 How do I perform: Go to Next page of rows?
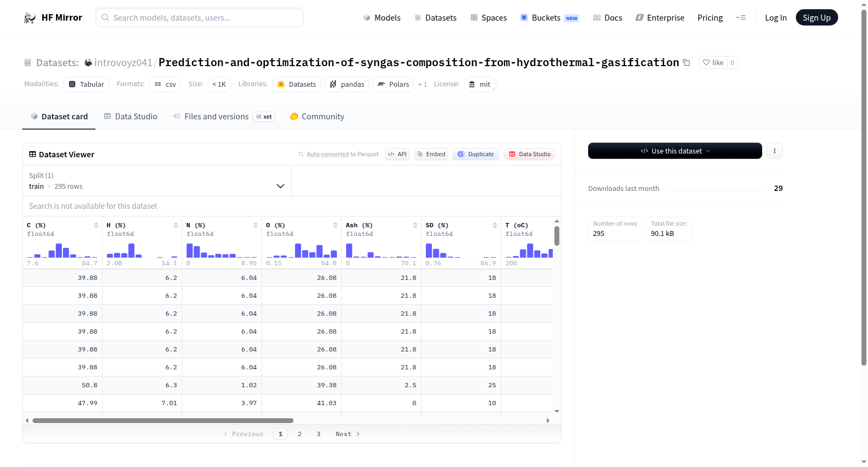348,434
